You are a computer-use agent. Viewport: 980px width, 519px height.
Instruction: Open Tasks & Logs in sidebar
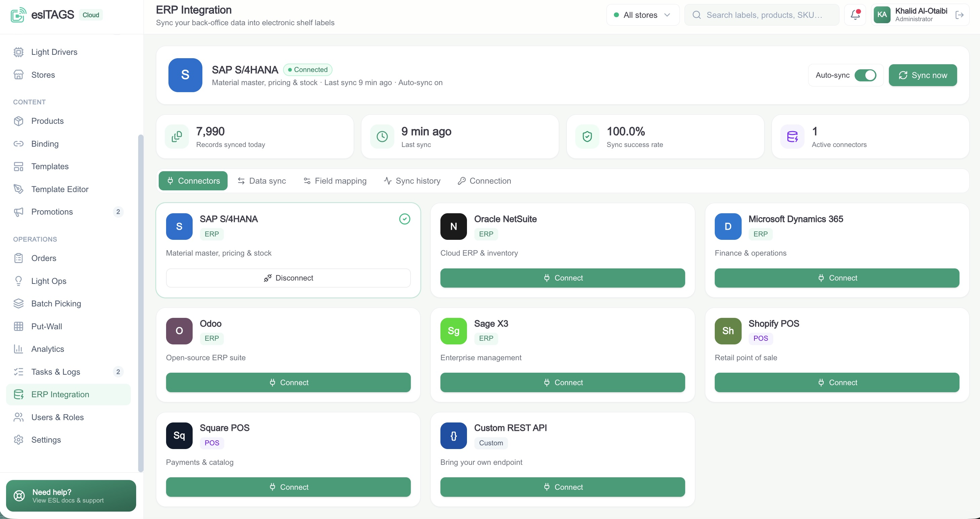69,372
